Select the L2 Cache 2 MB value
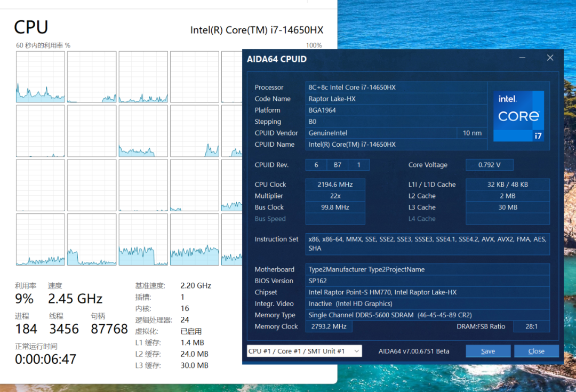 tap(508, 196)
